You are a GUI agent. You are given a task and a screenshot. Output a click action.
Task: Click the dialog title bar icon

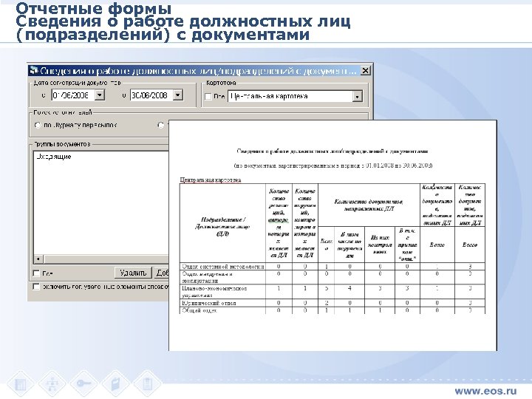(x=33, y=71)
